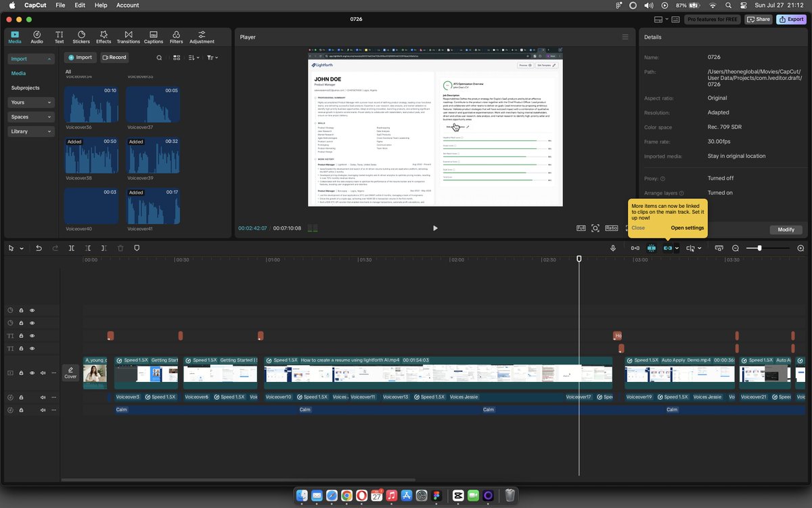Viewport: 812px width, 508px height.
Task: Click the Record button in media panel
Action: (114, 58)
